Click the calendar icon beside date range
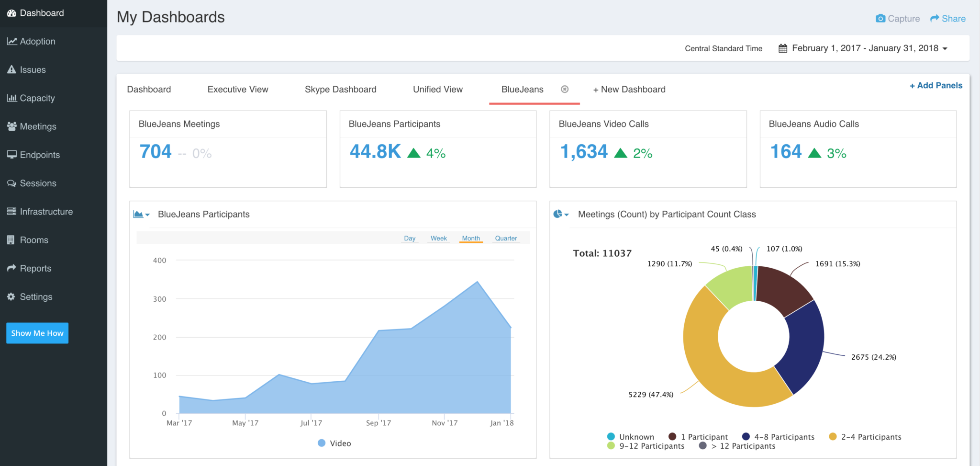 pyautogui.click(x=783, y=48)
